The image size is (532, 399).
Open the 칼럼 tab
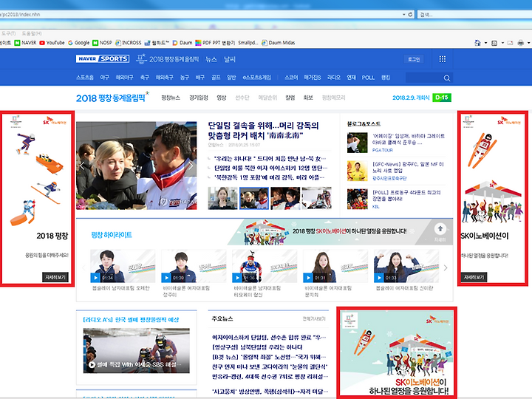290,98
